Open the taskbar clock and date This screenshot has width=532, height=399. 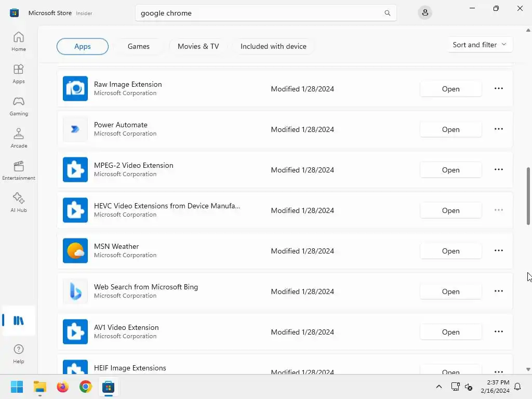(495, 387)
